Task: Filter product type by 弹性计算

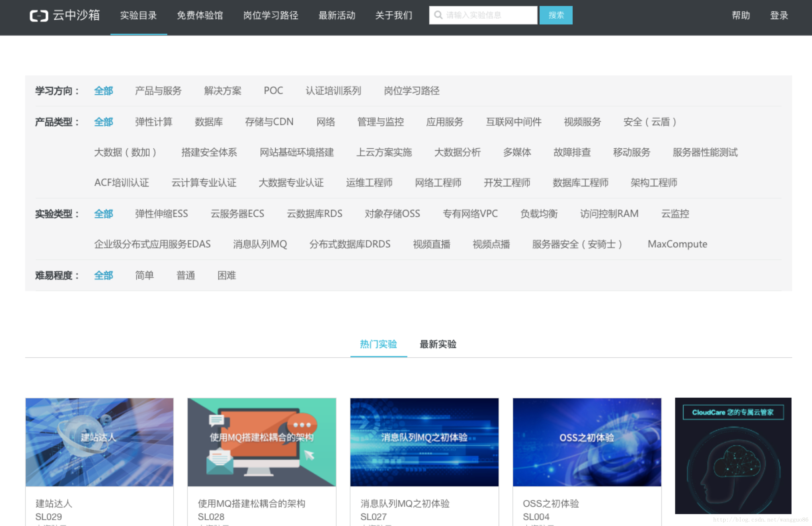Action: [154, 122]
